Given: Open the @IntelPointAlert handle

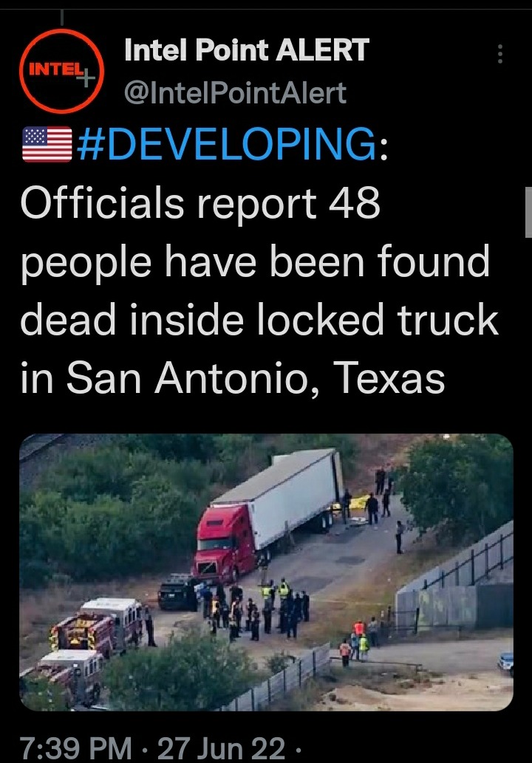Looking at the screenshot, I should pos(235,93).
